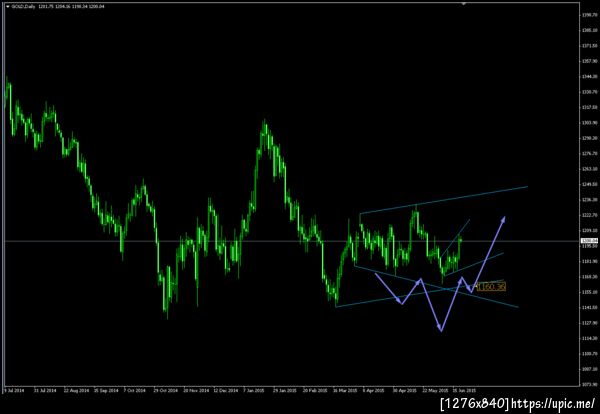Click the 8 Apr 2015 date label
This screenshot has height=414, width=600.
tap(374, 391)
